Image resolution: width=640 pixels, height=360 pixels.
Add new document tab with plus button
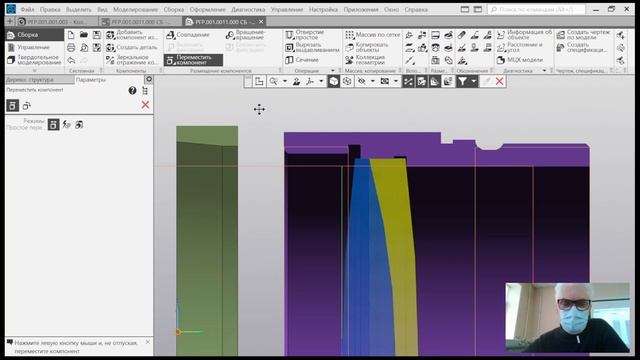click(10, 22)
